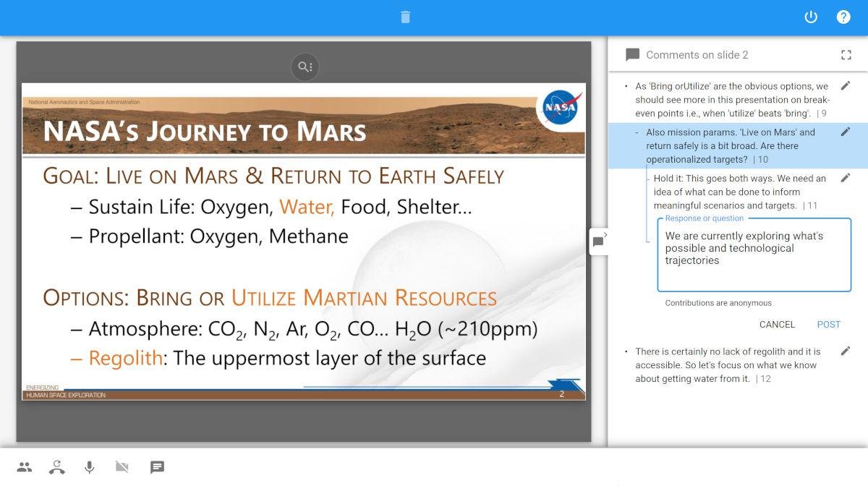Open the help question mark icon

pyautogui.click(x=843, y=17)
